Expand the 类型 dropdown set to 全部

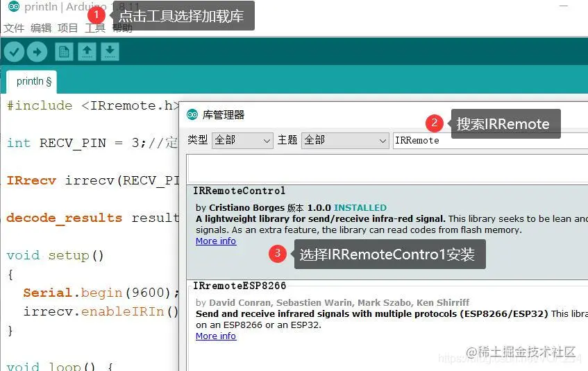242,141
